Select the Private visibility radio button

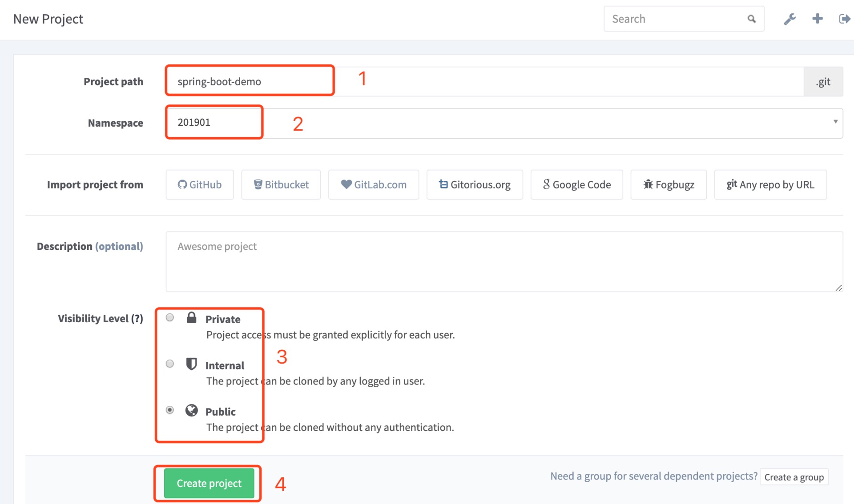click(170, 317)
